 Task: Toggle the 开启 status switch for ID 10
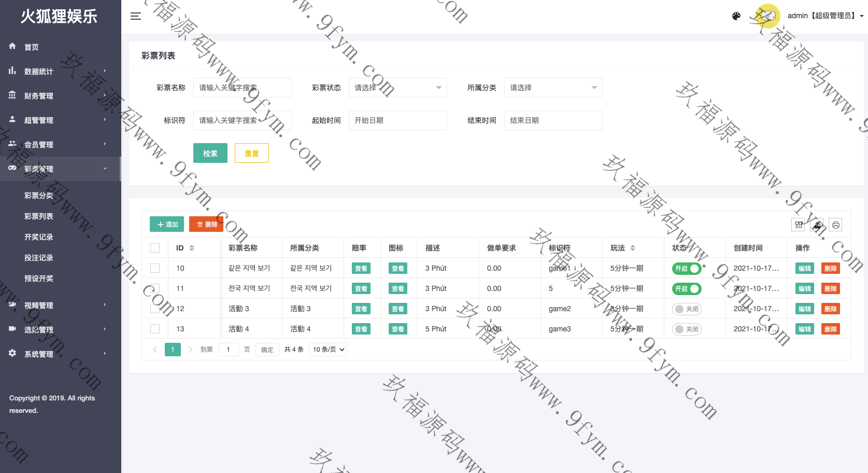click(687, 268)
